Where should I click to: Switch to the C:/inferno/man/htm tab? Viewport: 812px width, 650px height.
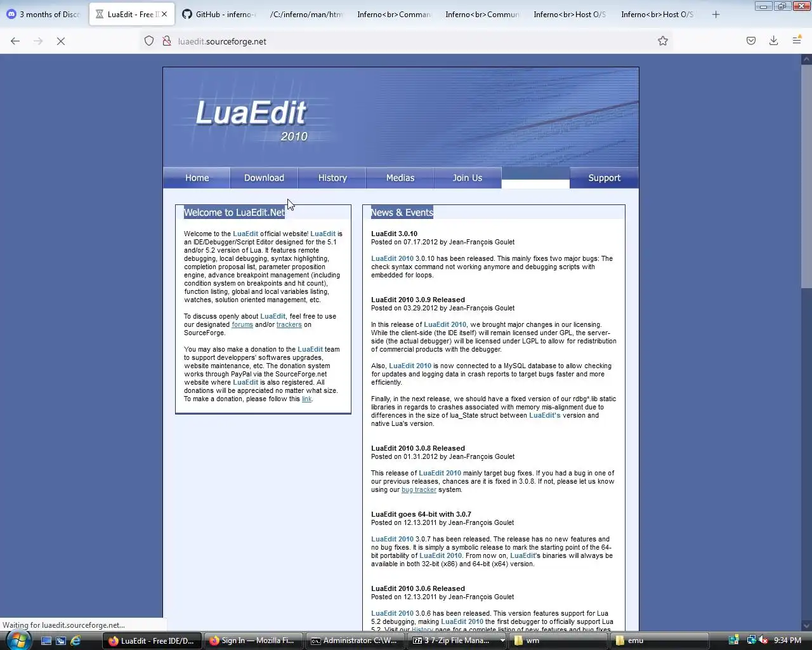click(306, 15)
